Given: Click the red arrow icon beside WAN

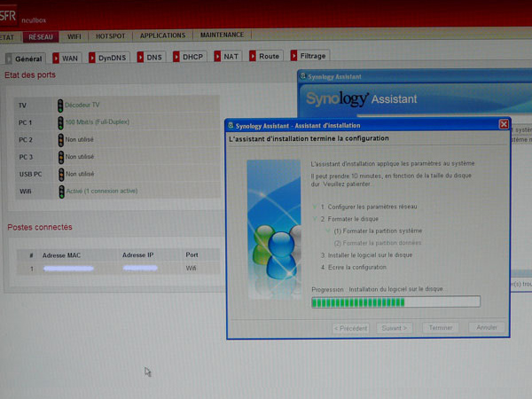Looking at the screenshot, I should point(56,58).
